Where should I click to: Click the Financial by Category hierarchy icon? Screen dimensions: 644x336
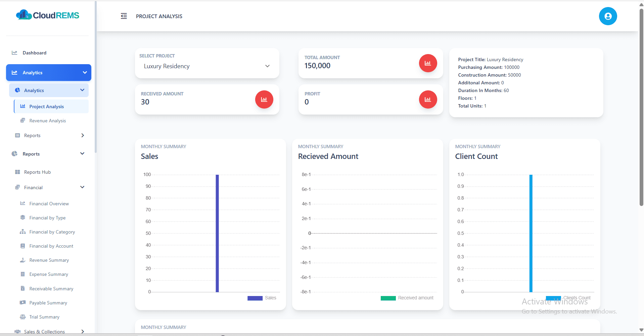click(23, 232)
